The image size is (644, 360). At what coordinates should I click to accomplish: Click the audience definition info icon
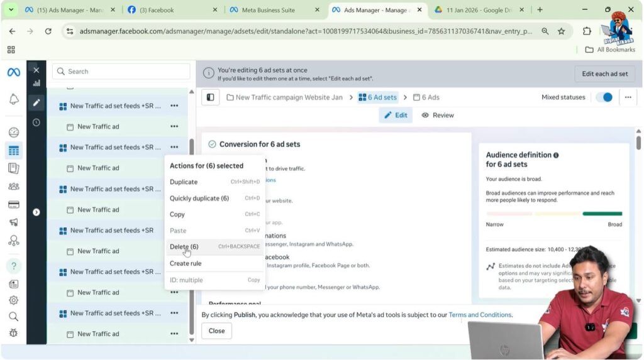point(556,155)
